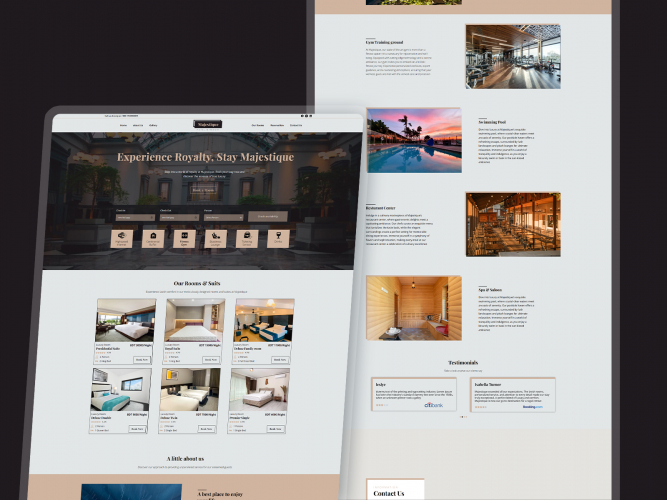The width and height of the screenshot is (667, 500).
Task: Click the Book a Room hero button
Action: [203, 190]
